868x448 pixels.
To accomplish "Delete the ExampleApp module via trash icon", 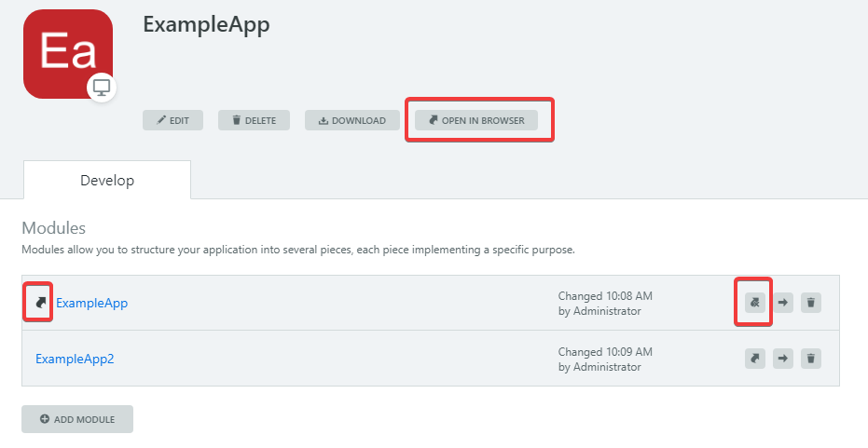I will 811,303.
